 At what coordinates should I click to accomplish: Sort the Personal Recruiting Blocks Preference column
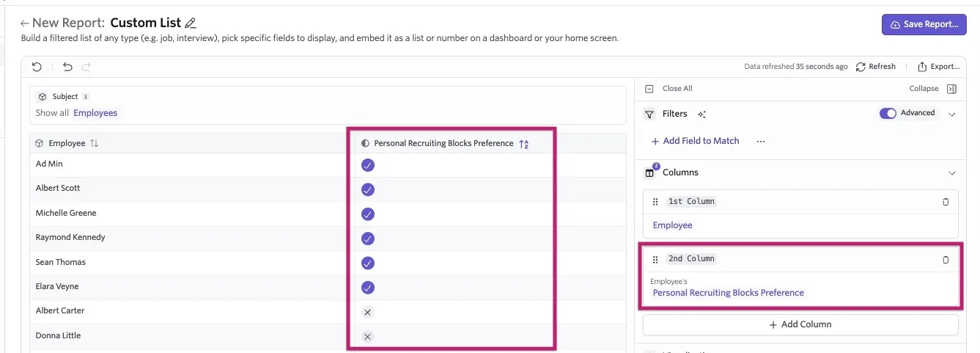coord(524,144)
